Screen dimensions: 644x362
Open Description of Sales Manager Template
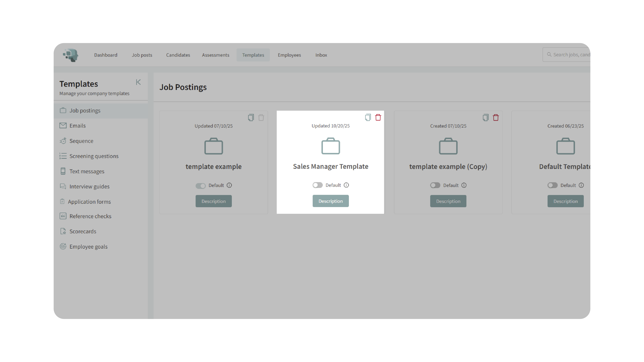point(331,201)
